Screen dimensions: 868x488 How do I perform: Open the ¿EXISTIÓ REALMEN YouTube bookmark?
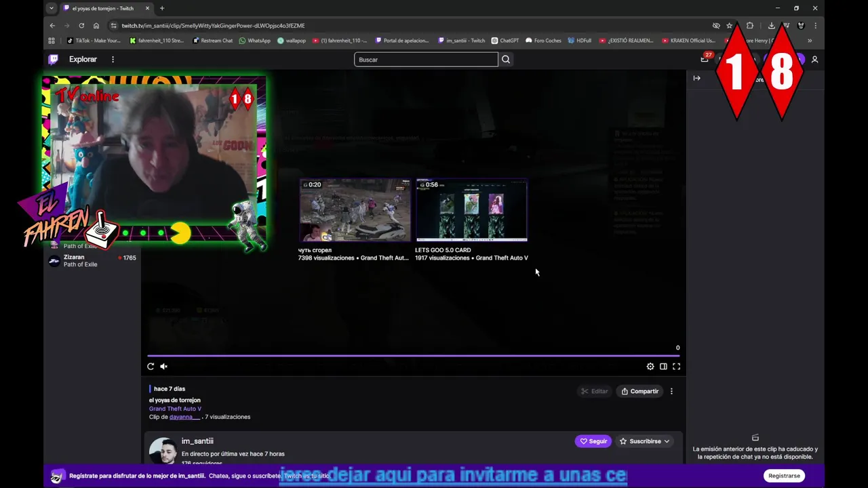pyautogui.click(x=626, y=41)
